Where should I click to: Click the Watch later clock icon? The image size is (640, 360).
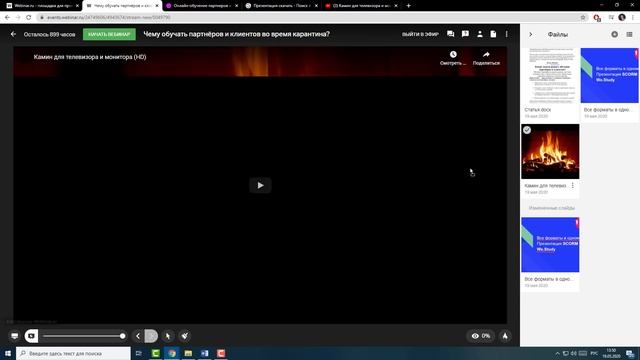click(x=453, y=54)
